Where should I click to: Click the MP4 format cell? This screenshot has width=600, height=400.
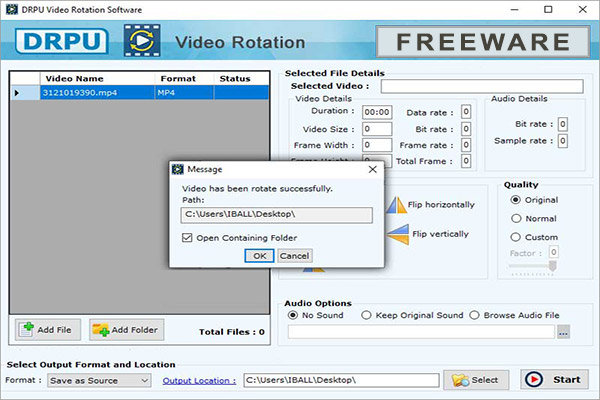click(x=184, y=93)
